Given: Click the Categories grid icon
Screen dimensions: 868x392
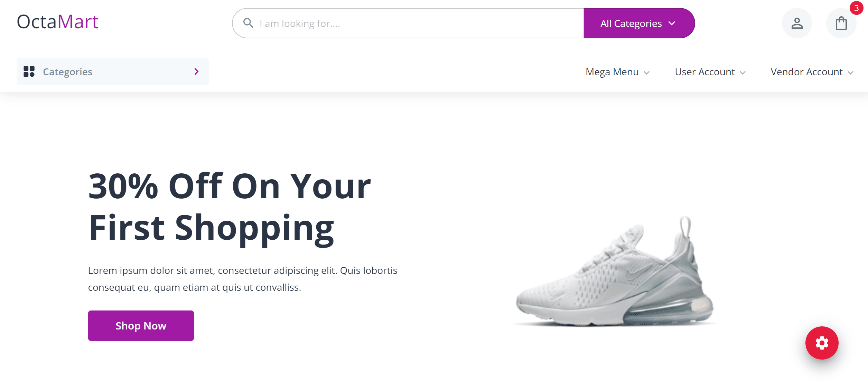Looking at the screenshot, I should click(29, 71).
